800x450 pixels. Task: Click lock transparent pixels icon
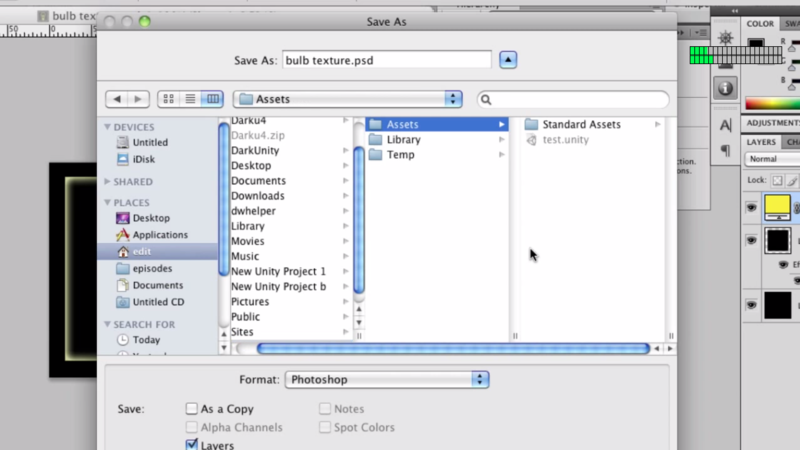(777, 180)
